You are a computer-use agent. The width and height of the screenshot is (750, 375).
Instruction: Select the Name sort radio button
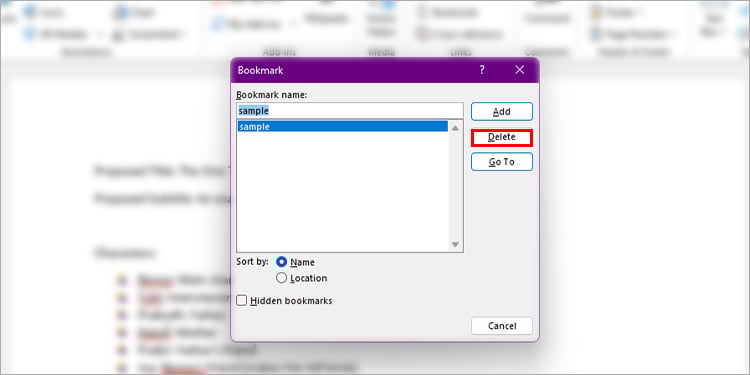coord(282,262)
